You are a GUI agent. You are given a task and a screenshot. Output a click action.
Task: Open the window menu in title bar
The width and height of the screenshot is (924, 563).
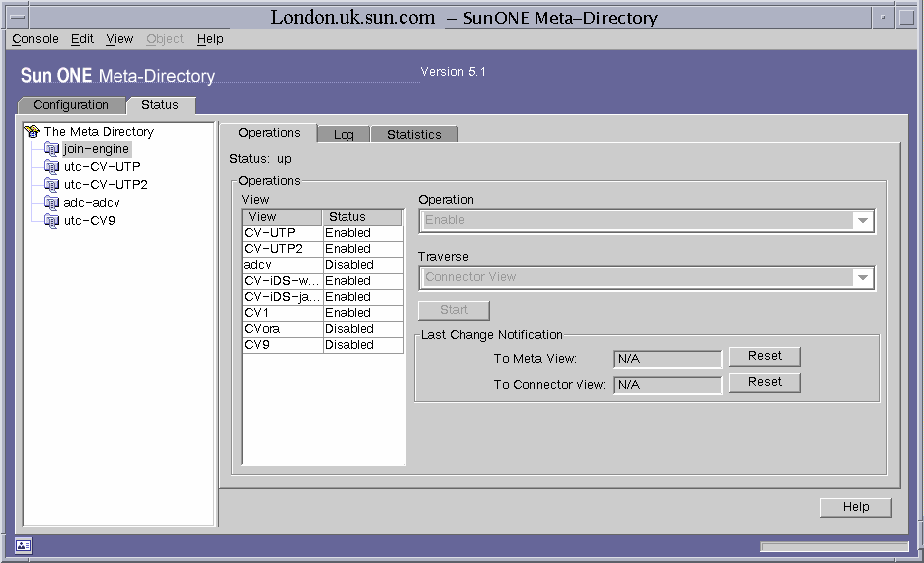(x=17, y=18)
